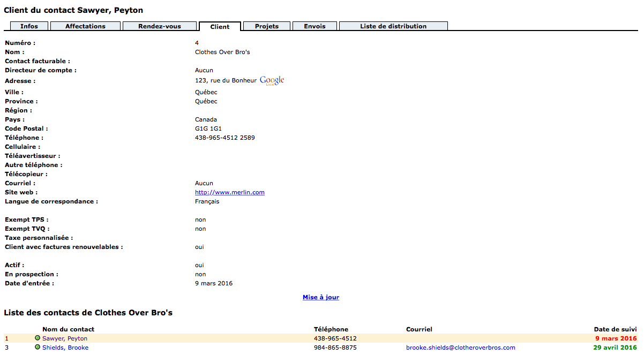Open the www.merlin.com website link

229,193
